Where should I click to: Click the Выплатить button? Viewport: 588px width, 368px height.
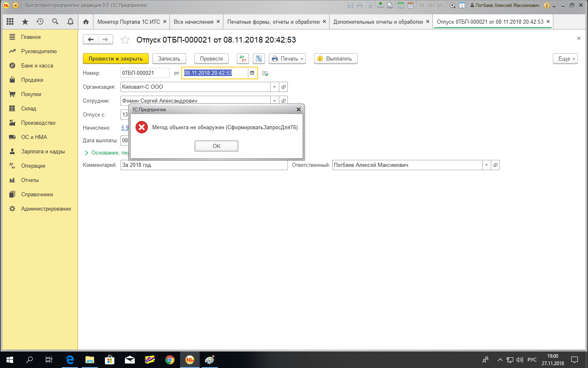point(336,58)
